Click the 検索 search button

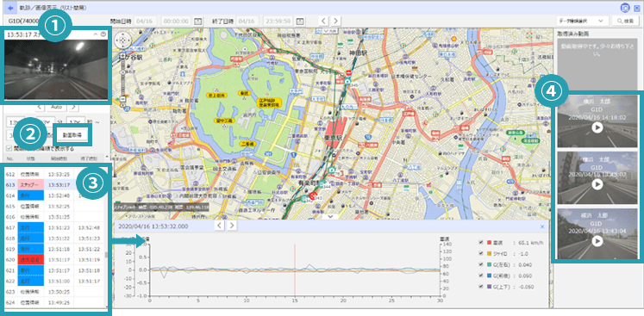(x=626, y=21)
